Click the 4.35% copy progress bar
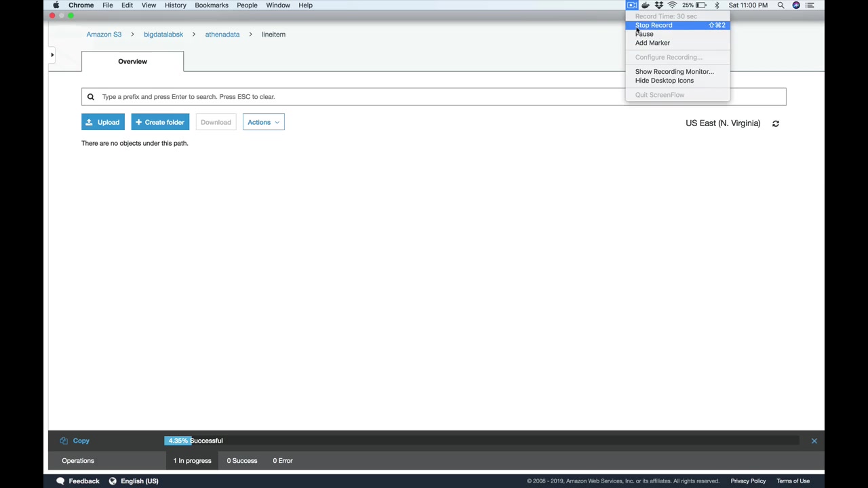 pyautogui.click(x=481, y=441)
